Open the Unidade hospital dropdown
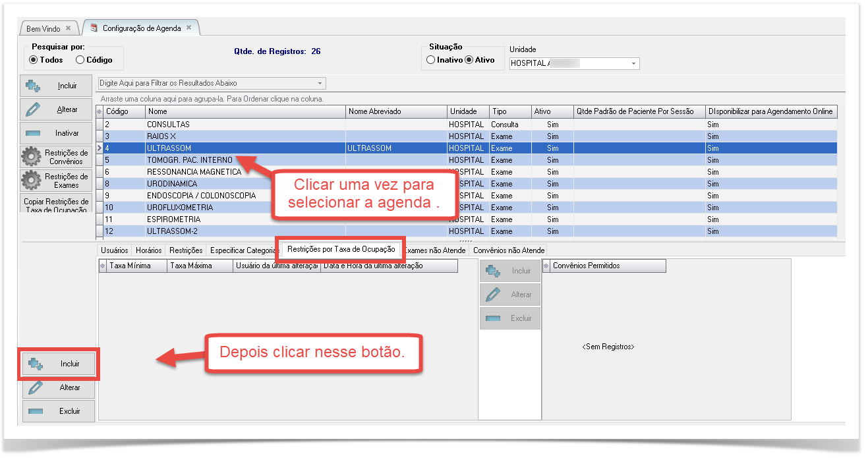 coord(633,64)
